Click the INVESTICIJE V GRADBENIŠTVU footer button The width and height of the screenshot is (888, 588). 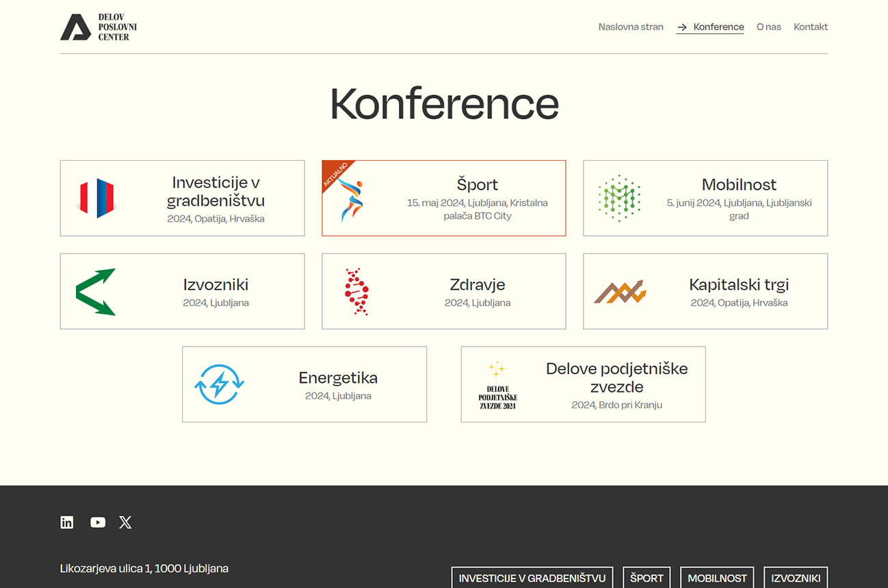pyautogui.click(x=532, y=578)
